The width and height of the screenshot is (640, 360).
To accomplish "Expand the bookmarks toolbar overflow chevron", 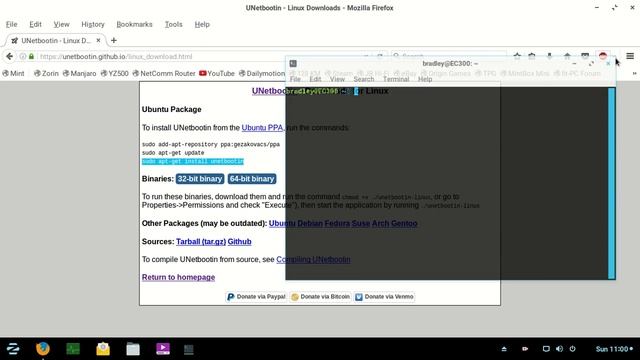I will (634, 73).
